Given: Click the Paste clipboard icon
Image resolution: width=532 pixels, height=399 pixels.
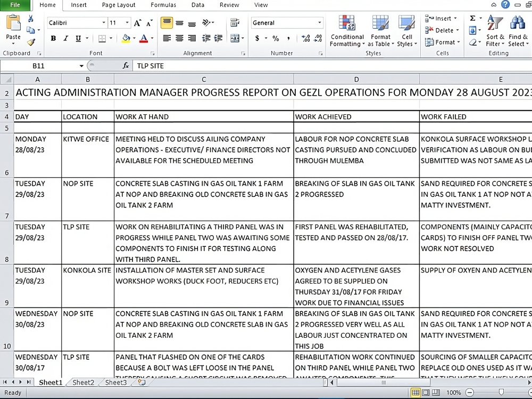Looking at the screenshot, I should (x=13, y=23).
